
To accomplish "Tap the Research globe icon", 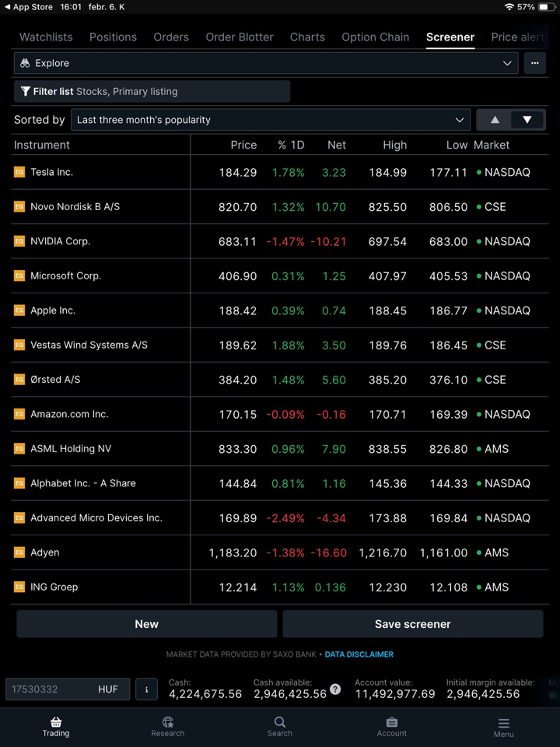I will [x=167, y=723].
